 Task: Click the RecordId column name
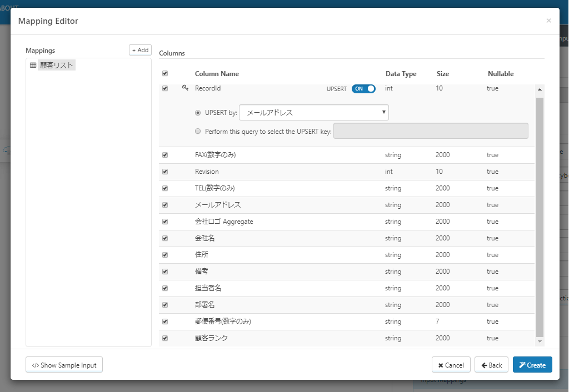tap(208, 88)
